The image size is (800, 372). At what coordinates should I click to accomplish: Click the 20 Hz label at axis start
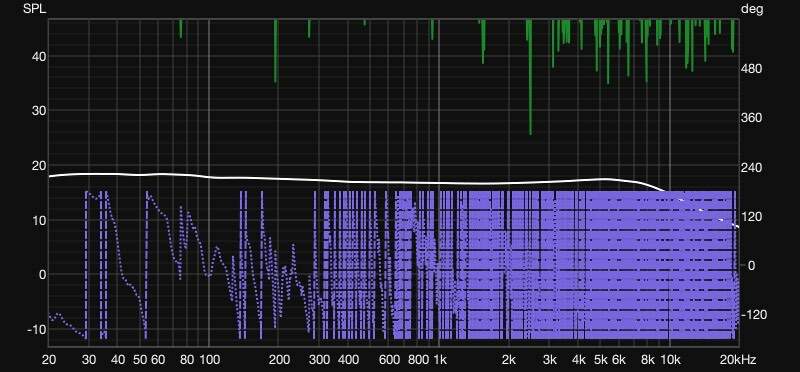[x=49, y=359]
